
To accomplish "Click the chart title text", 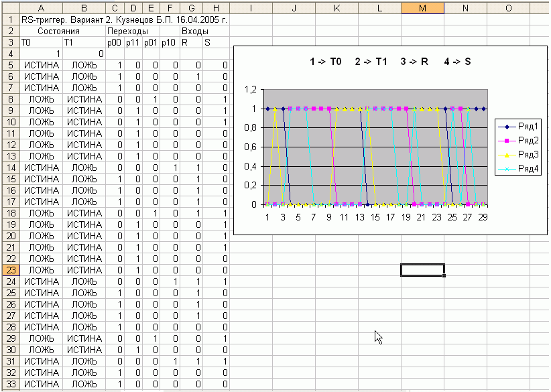I will tap(390, 62).
